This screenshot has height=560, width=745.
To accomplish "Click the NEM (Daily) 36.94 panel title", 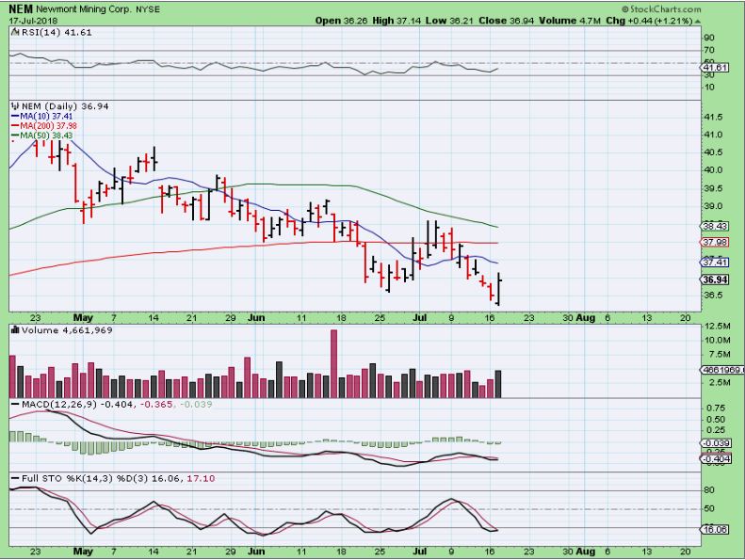I will pyautogui.click(x=66, y=106).
